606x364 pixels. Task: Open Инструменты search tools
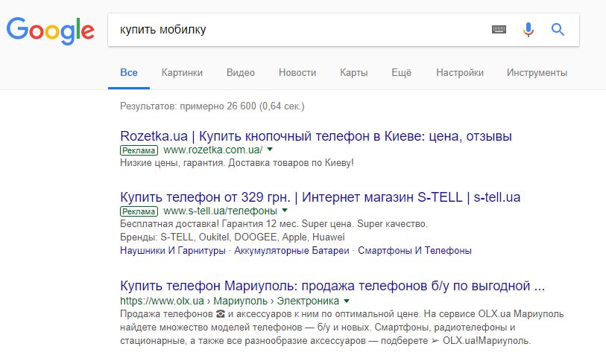(x=537, y=72)
